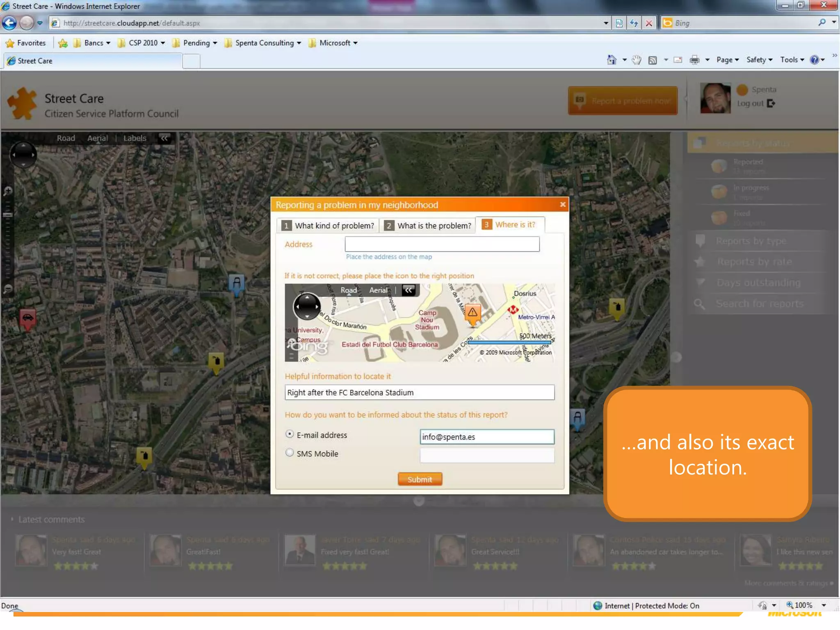Click the In progress status icon

tap(719, 192)
